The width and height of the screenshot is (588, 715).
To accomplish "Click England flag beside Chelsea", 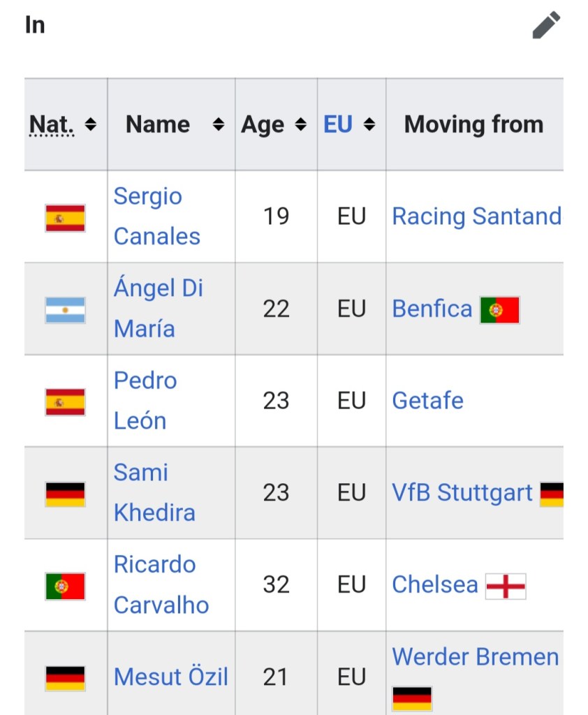I will point(506,587).
